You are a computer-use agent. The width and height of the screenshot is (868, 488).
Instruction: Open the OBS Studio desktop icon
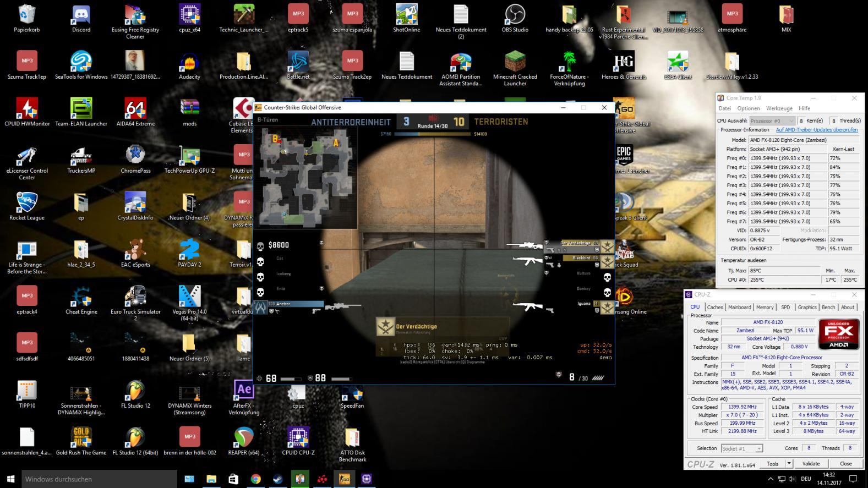tap(515, 18)
